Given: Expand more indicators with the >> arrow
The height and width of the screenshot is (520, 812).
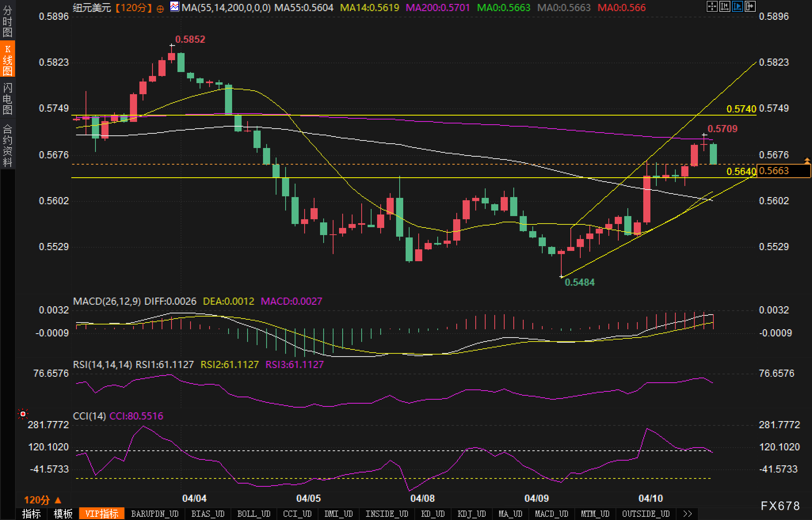Looking at the screenshot, I should [688, 514].
